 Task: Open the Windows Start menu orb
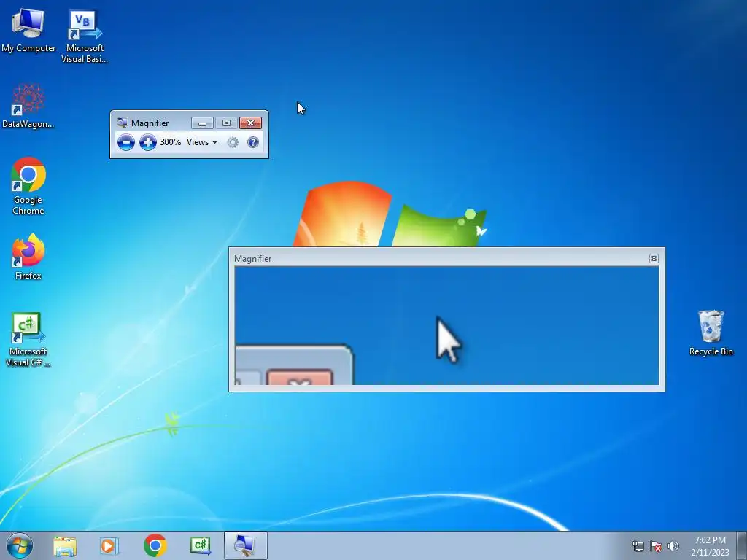point(20,545)
